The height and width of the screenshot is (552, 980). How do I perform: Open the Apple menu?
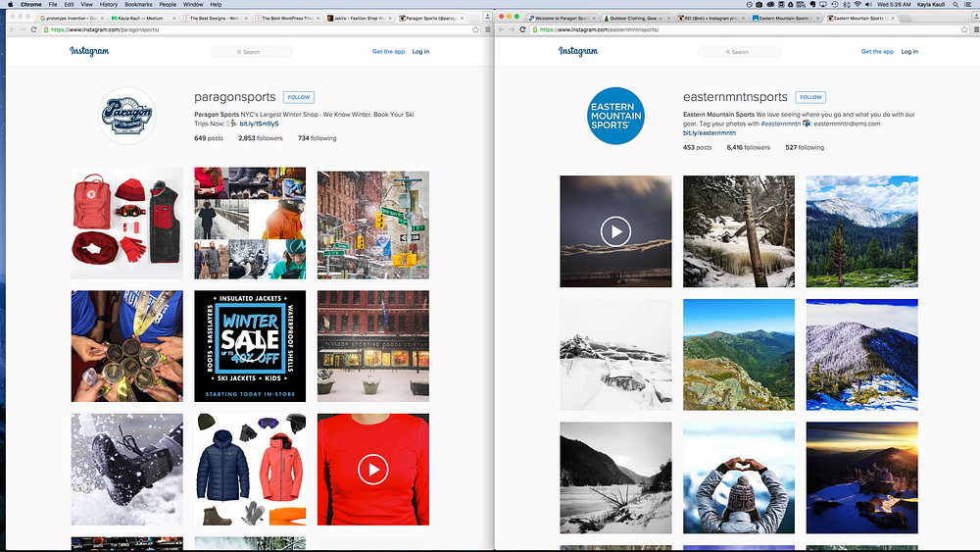point(10,4)
